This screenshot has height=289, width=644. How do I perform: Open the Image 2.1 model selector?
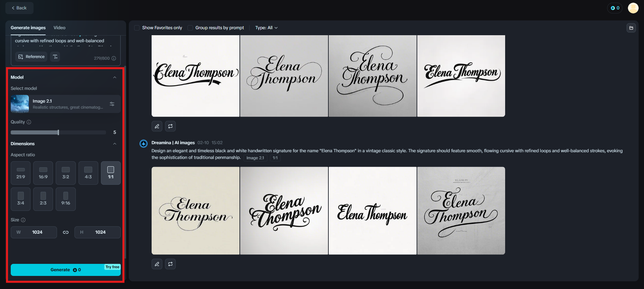pyautogui.click(x=66, y=104)
